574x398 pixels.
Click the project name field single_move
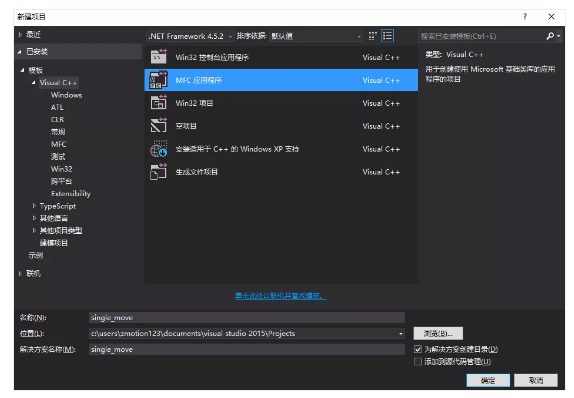point(247,317)
